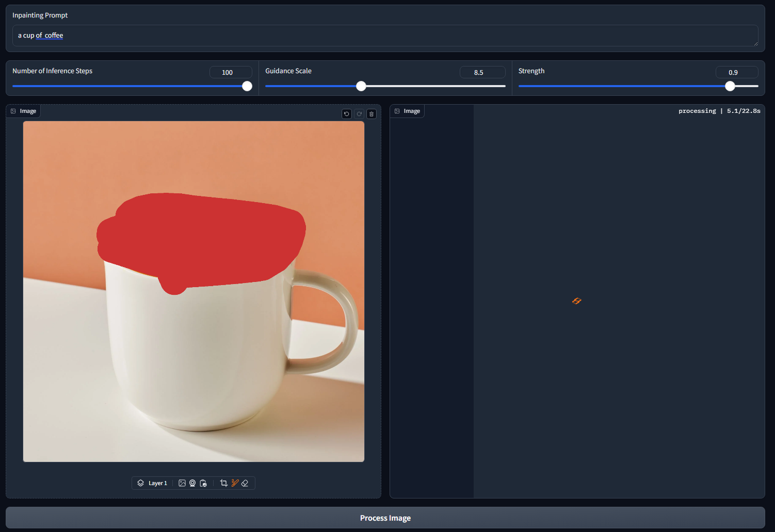Select the eraser tool

click(x=245, y=483)
